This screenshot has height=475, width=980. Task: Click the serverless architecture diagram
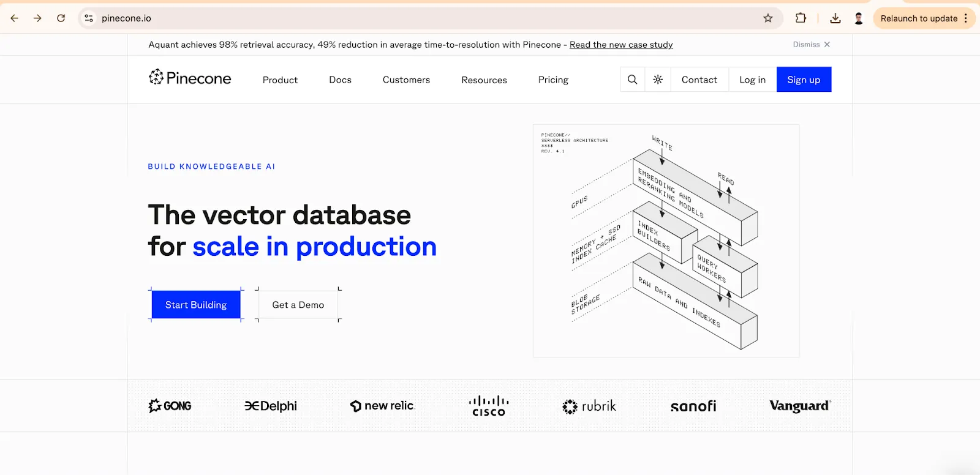(666, 241)
